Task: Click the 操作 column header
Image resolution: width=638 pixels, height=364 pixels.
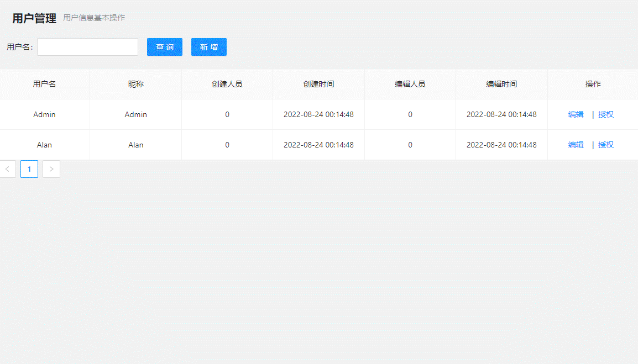Action: tap(593, 84)
